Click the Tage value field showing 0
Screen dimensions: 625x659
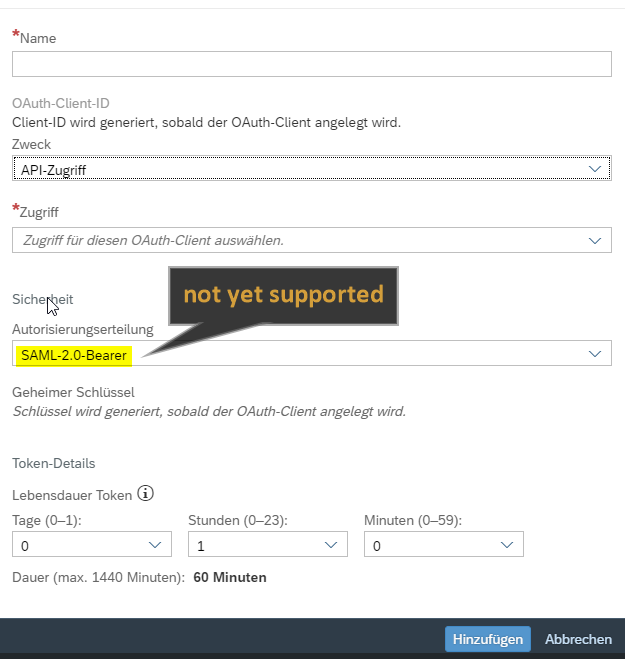[75, 545]
